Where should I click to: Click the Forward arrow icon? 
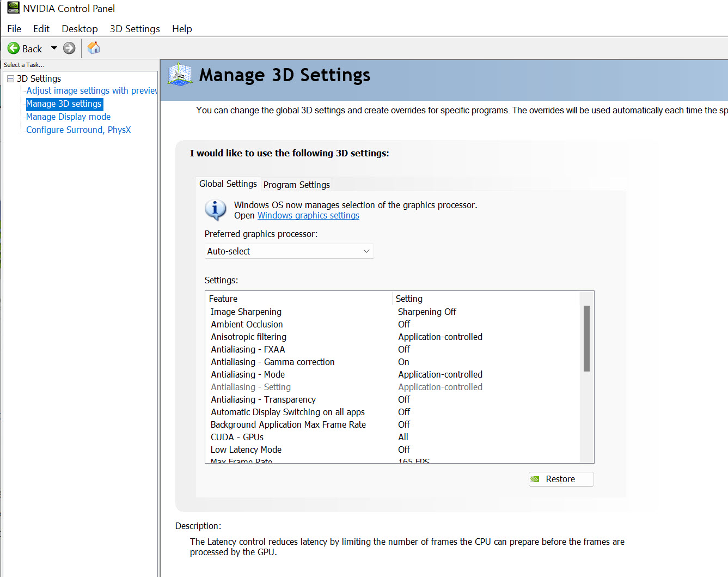point(69,48)
